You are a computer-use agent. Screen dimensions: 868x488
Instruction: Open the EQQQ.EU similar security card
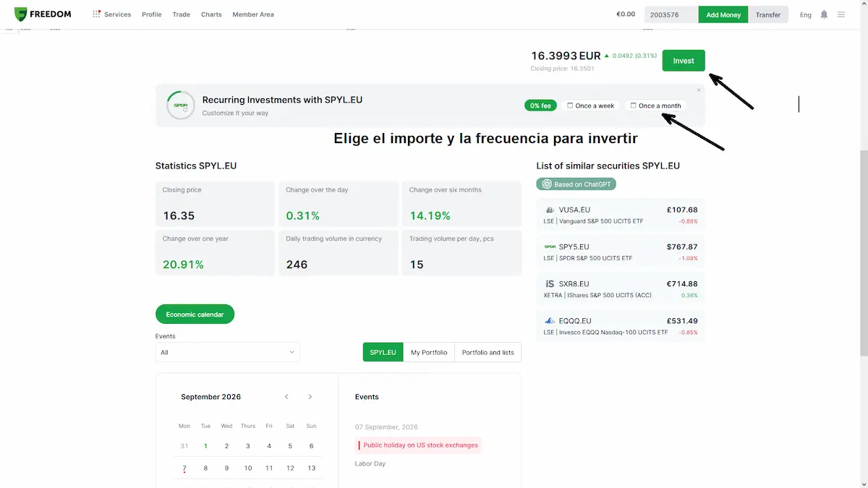pyautogui.click(x=621, y=325)
